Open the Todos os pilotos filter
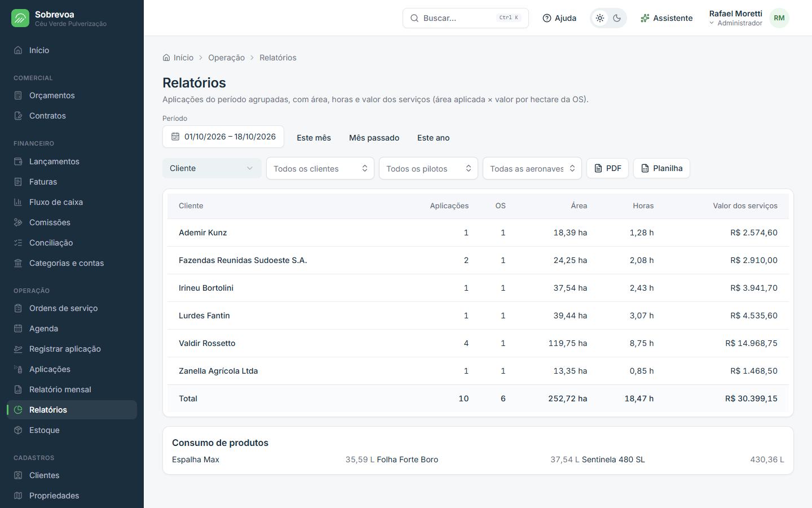The height and width of the screenshot is (508, 812). [x=429, y=168]
